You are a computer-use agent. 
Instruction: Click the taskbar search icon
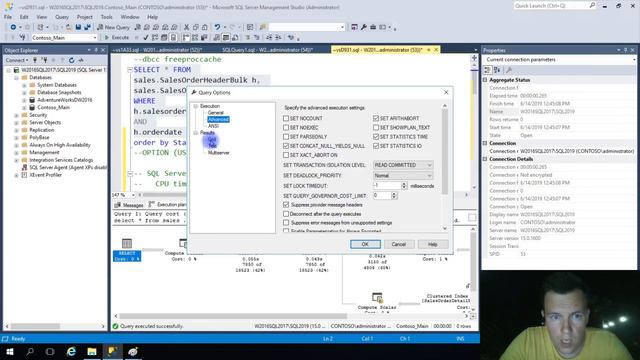click(x=30, y=351)
